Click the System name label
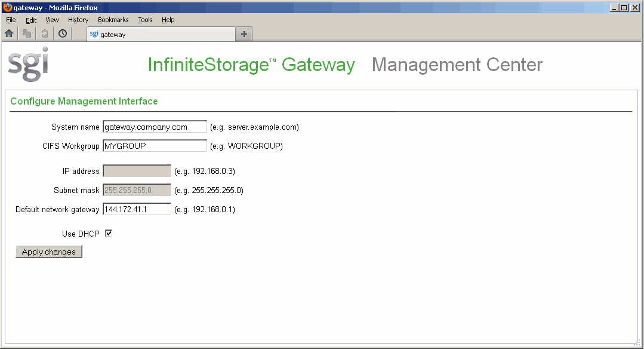 click(75, 127)
